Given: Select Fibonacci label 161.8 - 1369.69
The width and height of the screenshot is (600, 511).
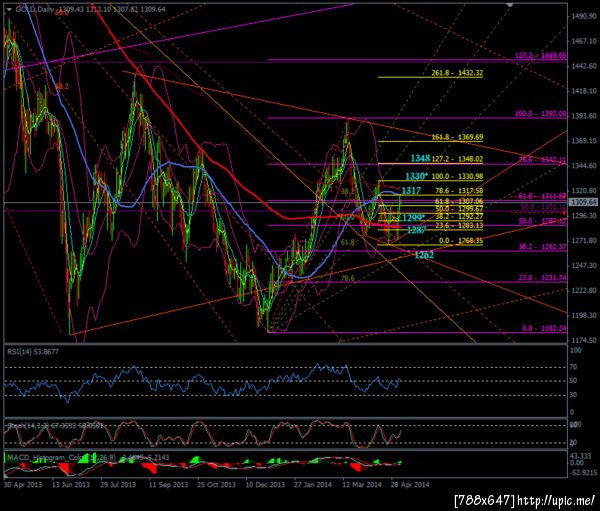Looking at the screenshot, I should (x=457, y=137).
